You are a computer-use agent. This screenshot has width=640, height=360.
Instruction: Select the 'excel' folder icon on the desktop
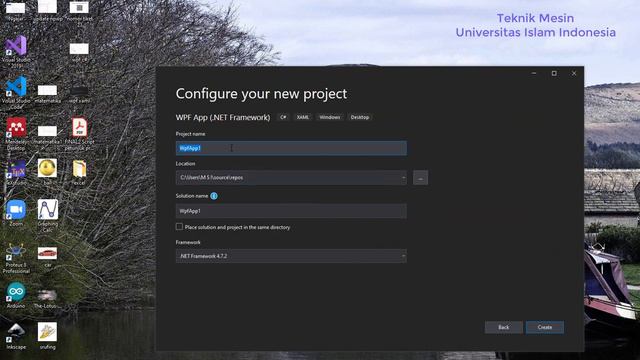click(x=79, y=172)
